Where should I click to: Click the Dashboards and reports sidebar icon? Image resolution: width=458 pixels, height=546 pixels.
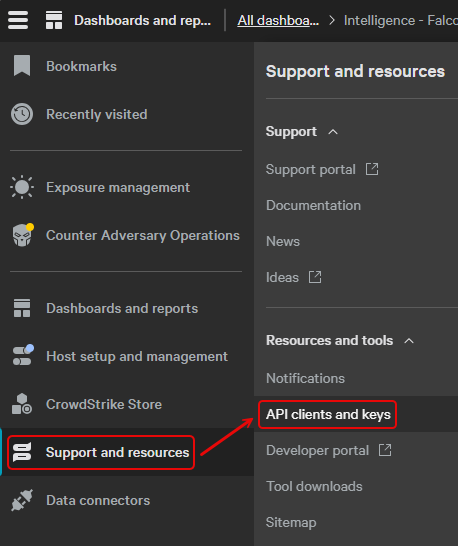pos(22,308)
